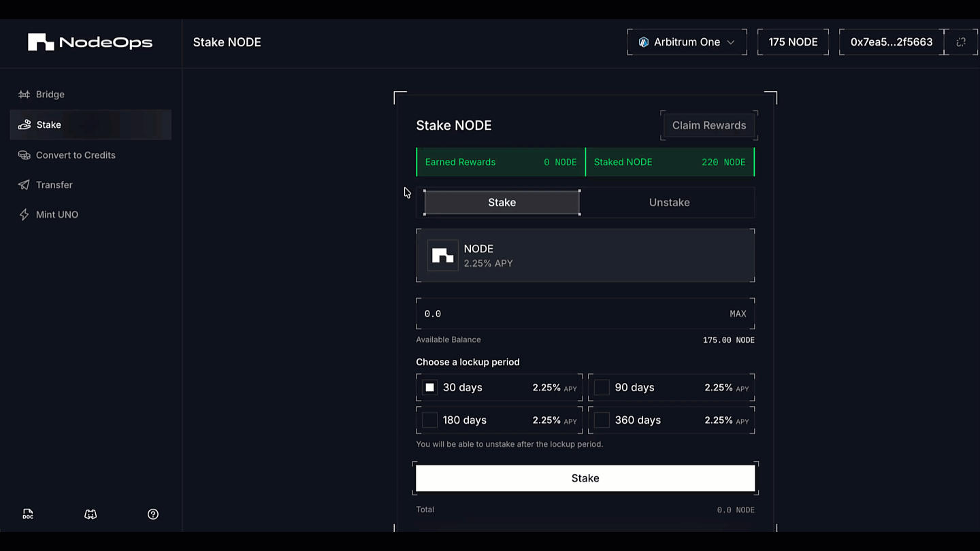The image size is (980, 551).
Task: Open the Arbitrum One network dropdown
Action: pos(687,42)
